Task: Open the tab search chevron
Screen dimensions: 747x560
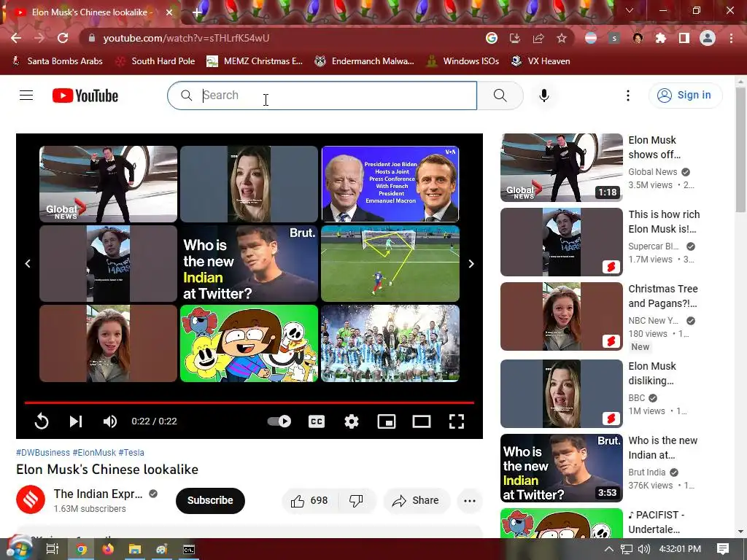Action: pyautogui.click(x=630, y=10)
